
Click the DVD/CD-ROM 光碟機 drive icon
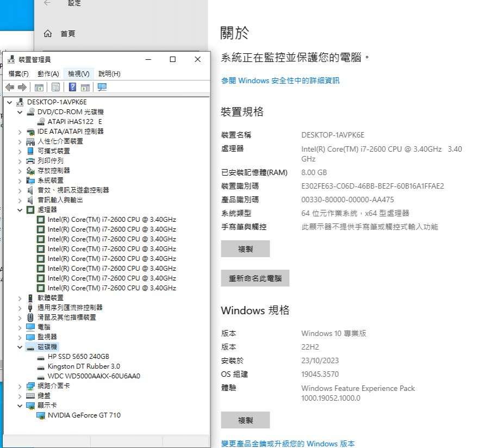click(x=30, y=111)
